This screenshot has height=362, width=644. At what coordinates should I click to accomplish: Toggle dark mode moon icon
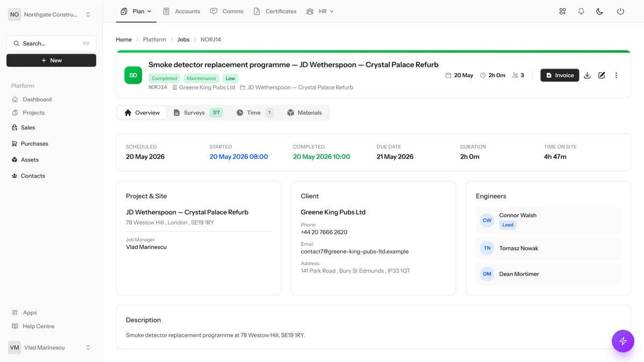600,11
